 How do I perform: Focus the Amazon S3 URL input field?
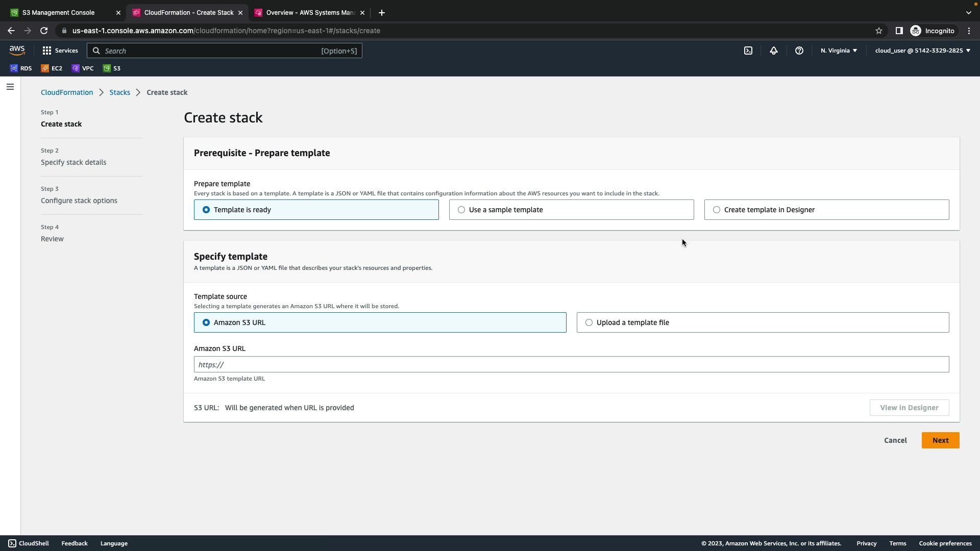(571, 364)
